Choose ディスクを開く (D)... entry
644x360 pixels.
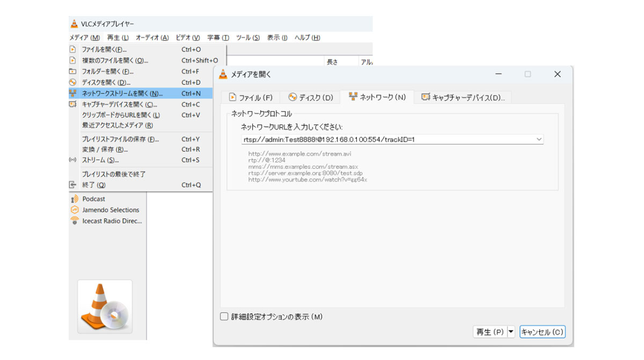(x=141, y=83)
